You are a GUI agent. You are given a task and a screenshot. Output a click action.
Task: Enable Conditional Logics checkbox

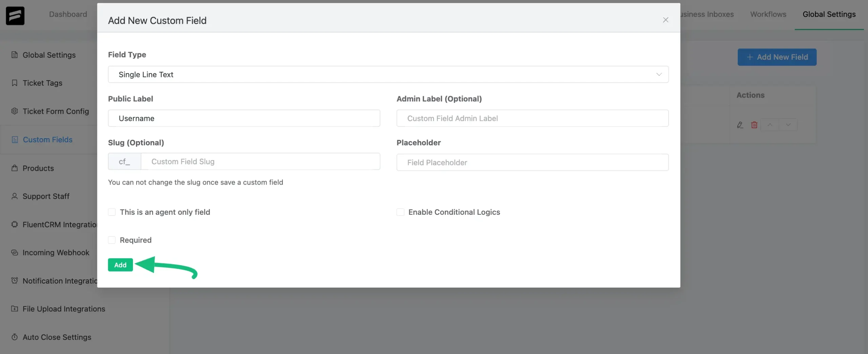click(400, 212)
